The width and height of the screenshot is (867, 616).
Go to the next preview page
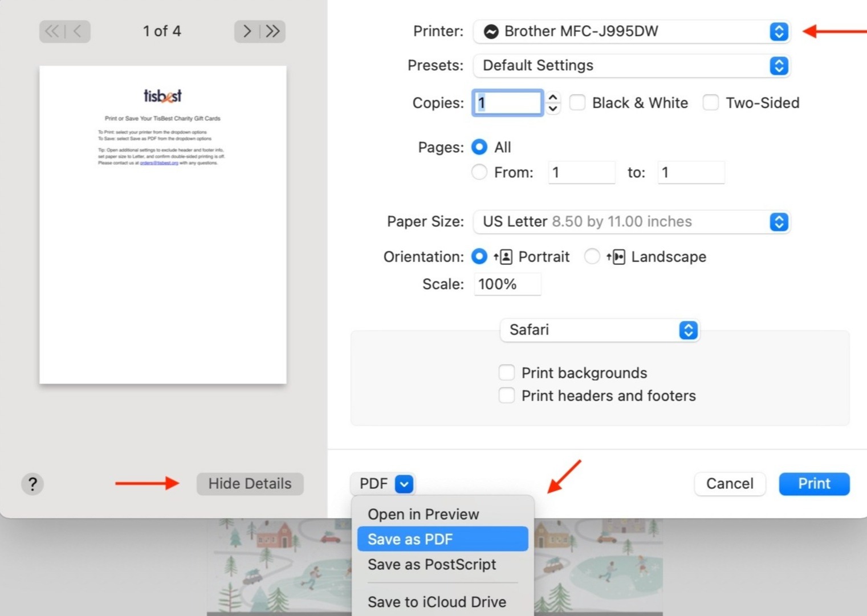[x=246, y=31]
